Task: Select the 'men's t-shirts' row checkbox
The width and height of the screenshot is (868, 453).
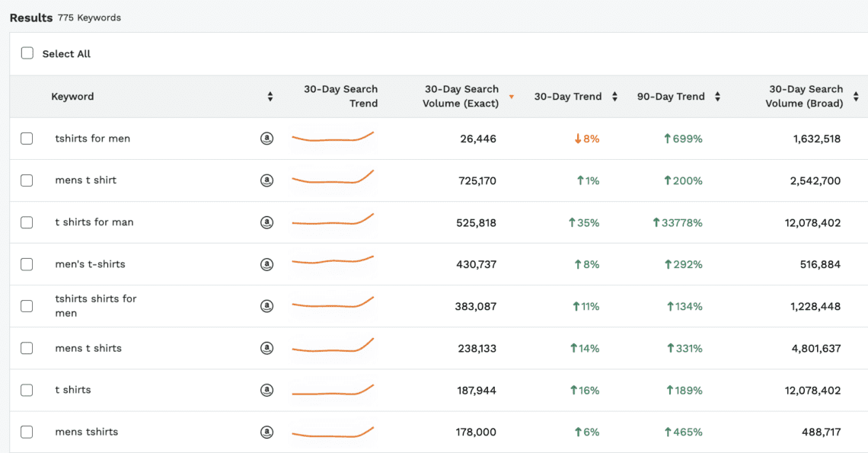Action: pyautogui.click(x=27, y=264)
